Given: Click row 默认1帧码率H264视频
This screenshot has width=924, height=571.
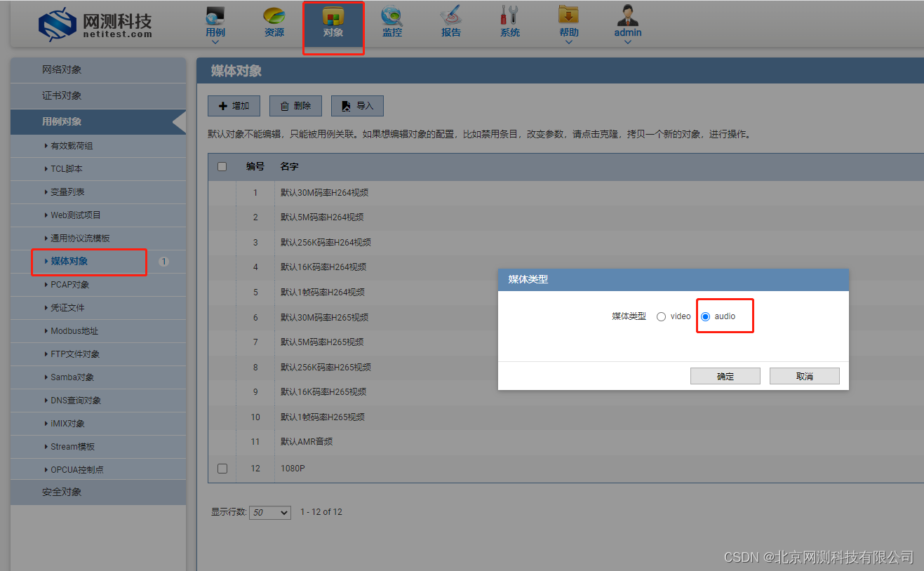Looking at the screenshot, I should [x=565, y=292].
